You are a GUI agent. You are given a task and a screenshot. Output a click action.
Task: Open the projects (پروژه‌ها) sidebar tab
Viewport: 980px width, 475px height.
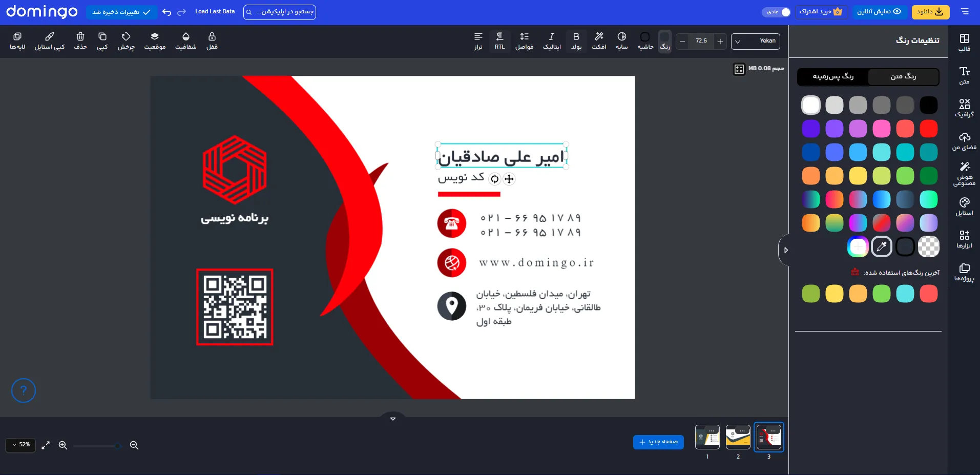tap(964, 272)
